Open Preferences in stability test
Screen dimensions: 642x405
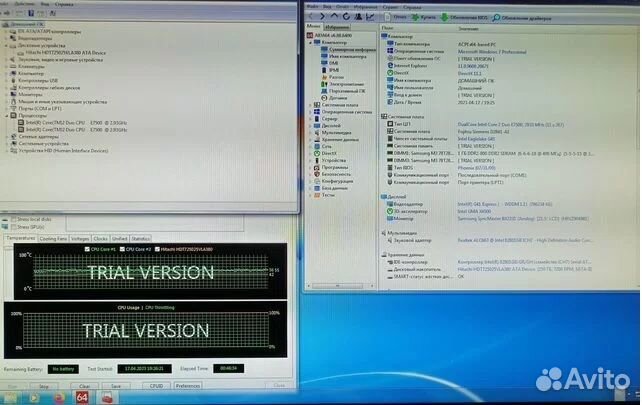pos(188,386)
